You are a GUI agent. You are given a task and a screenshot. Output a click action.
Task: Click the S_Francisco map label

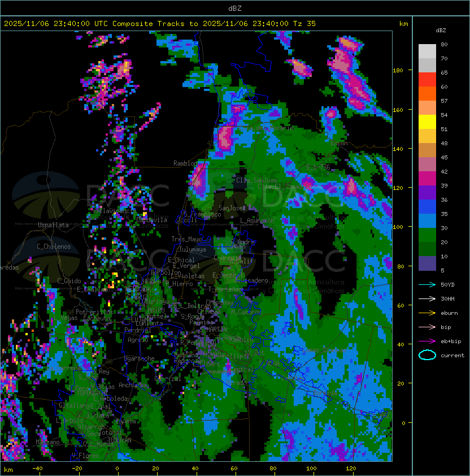point(202,214)
